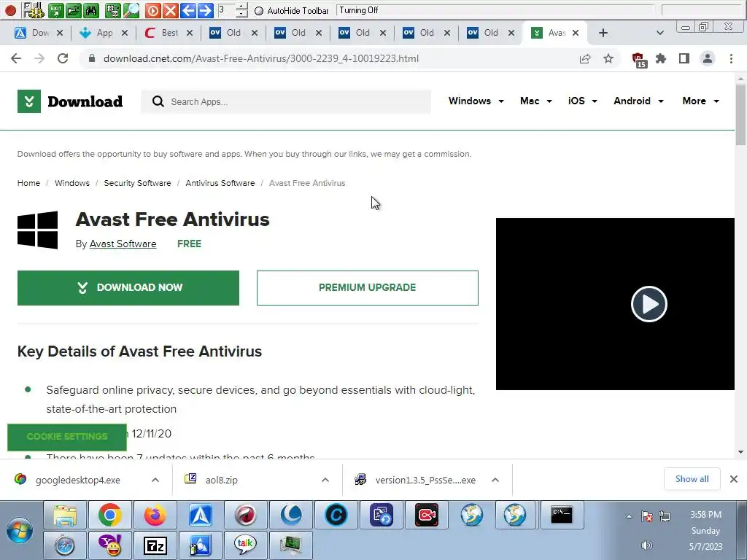Expand the iOS navigation dropdown

click(583, 101)
